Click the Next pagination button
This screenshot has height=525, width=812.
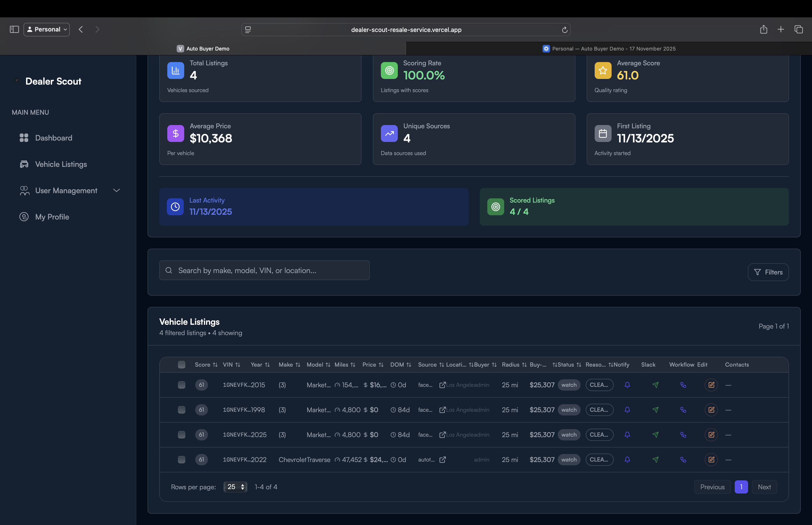[x=764, y=487]
